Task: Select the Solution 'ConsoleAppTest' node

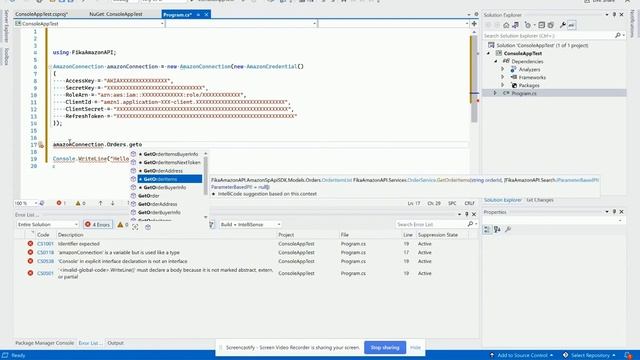Action: coord(542,45)
